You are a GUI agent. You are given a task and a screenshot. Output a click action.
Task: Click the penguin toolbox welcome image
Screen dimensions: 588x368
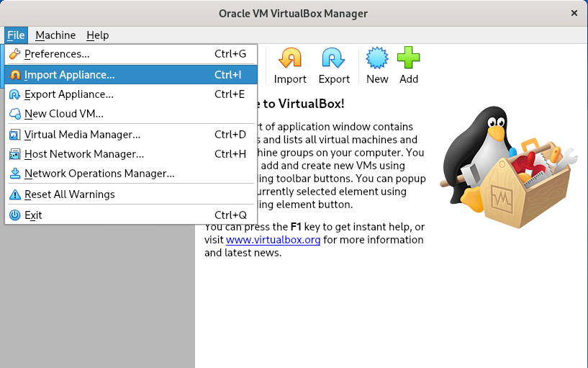[508, 167]
